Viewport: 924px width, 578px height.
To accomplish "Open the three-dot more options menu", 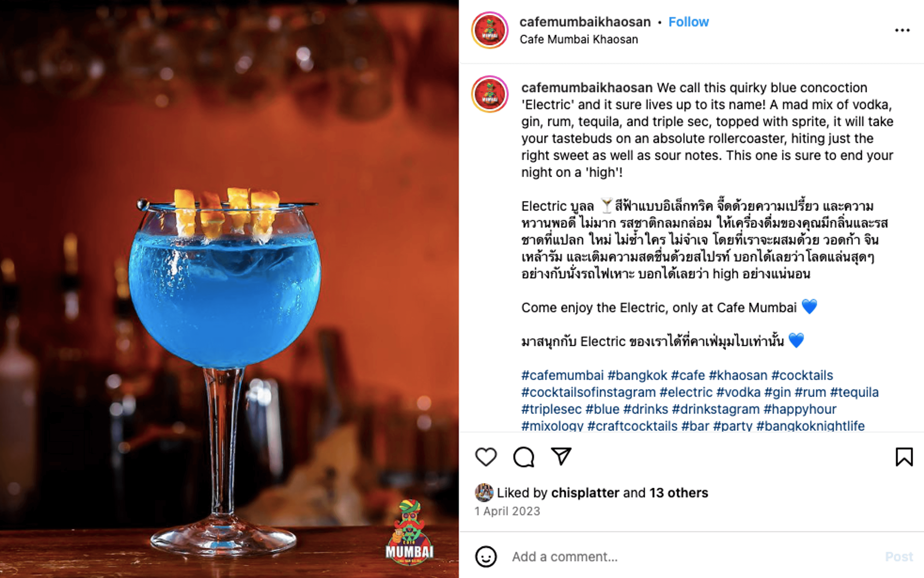I will click(x=902, y=30).
